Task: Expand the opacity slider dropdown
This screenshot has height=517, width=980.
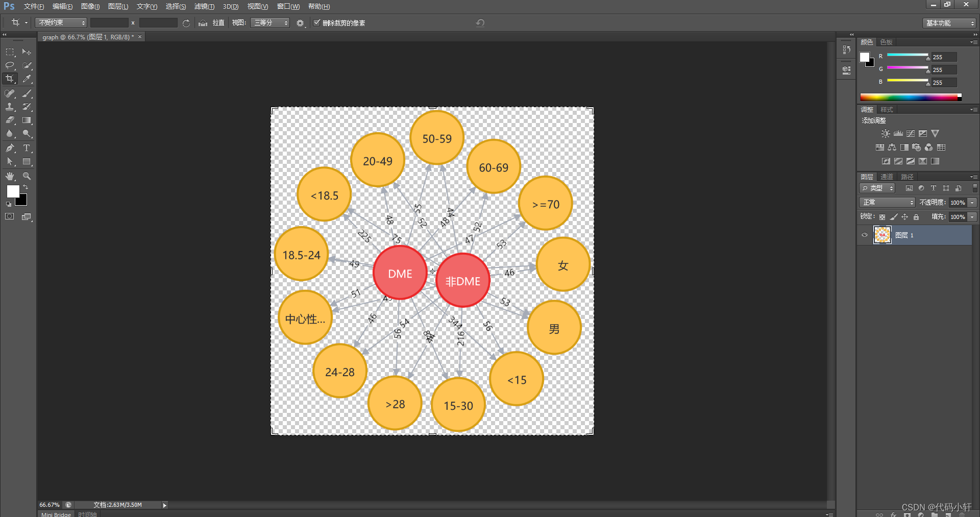Action: (973, 203)
